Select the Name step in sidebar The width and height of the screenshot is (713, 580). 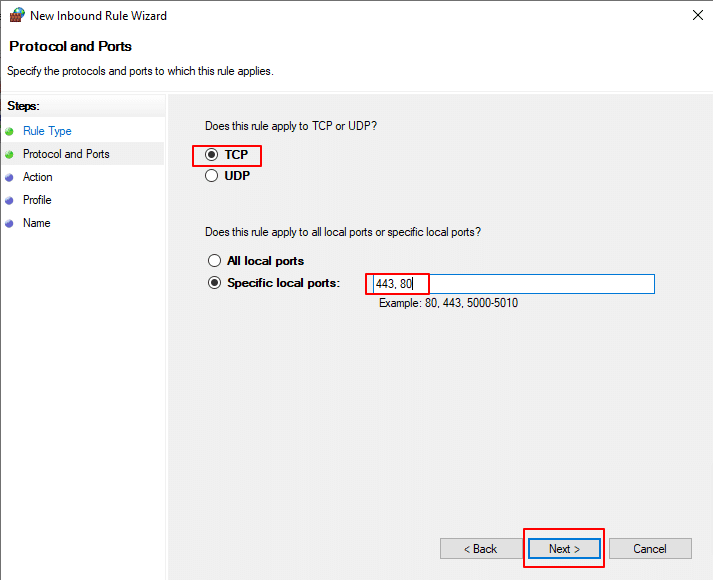(x=36, y=223)
